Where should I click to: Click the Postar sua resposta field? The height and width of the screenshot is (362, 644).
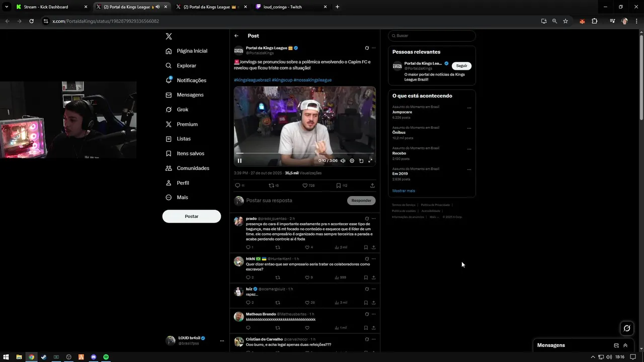pyautogui.click(x=294, y=201)
